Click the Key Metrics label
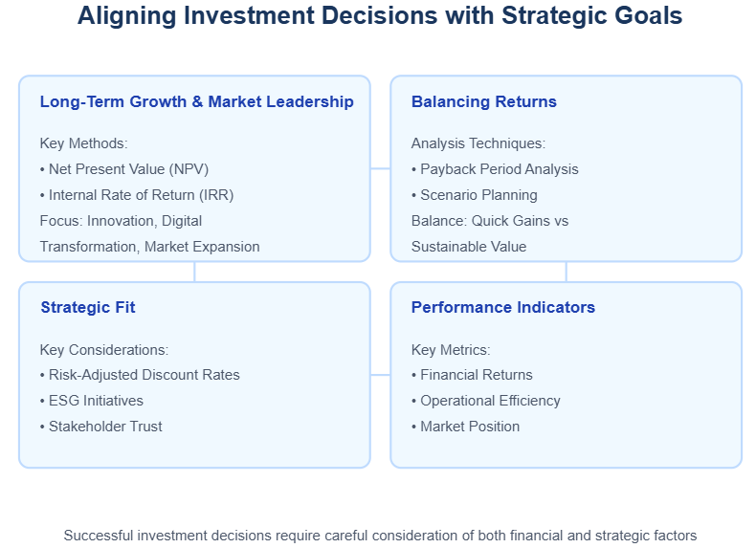756x548 pixels. pyautogui.click(x=451, y=350)
